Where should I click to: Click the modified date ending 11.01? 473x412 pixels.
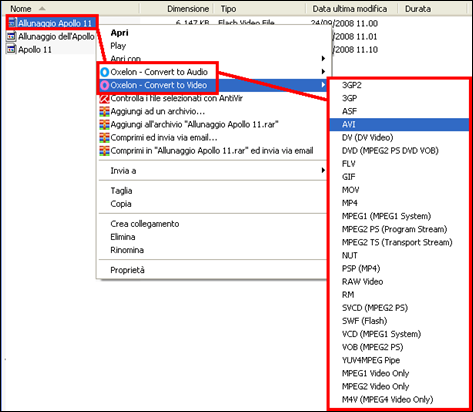355,36
